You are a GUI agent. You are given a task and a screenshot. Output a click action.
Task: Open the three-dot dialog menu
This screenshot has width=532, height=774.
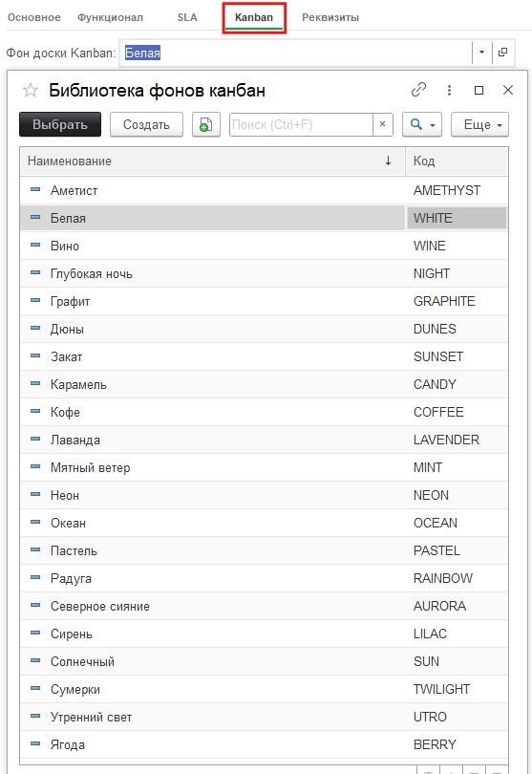click(449, 90)
